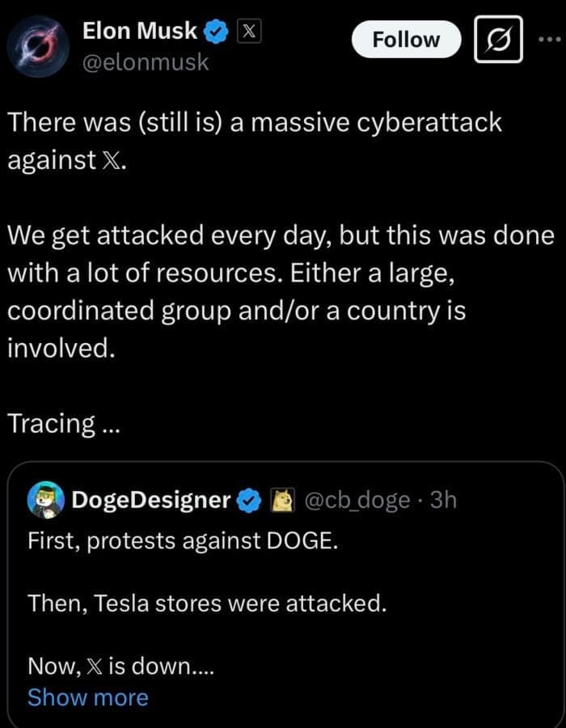Click DogeDesigner's blue verified badge
This screenshot has height=728, width=566.
[247, 502]
